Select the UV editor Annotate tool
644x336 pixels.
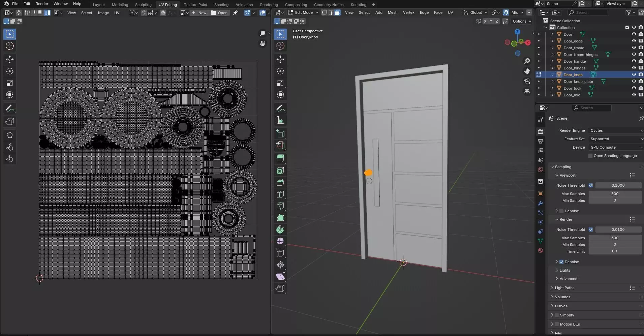[9, 109]
